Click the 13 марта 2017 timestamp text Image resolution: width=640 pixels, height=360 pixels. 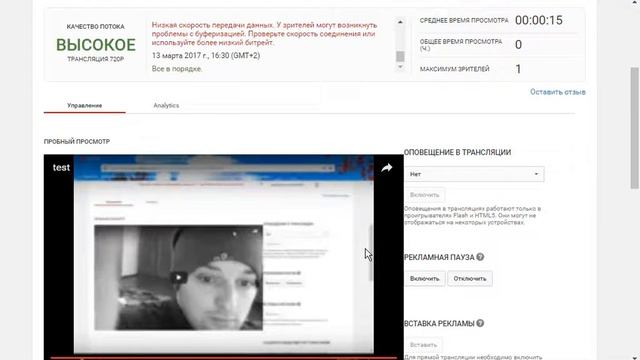point(206,55)
